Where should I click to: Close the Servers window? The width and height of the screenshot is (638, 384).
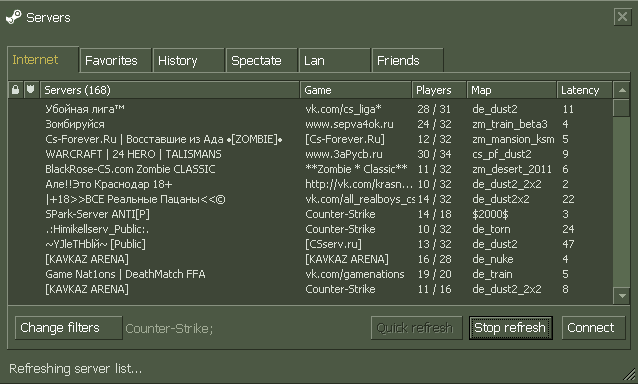[x=622, y=17]
